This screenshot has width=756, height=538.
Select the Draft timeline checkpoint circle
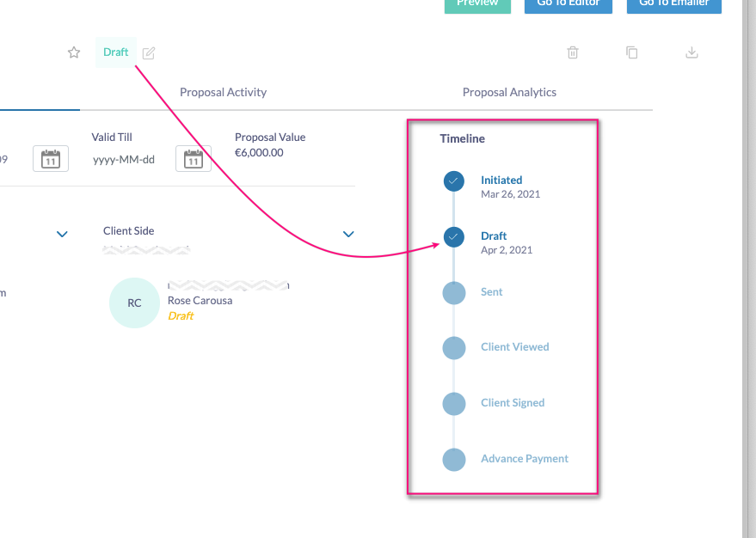pyautogui.click(x=454, y=237)
